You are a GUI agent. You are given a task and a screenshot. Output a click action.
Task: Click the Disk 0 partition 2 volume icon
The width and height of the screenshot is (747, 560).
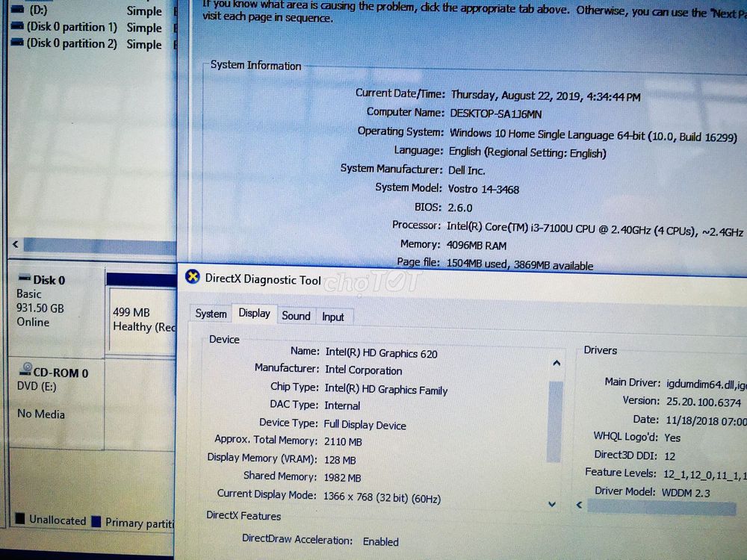pyautogui.click(x=17, y=43)
